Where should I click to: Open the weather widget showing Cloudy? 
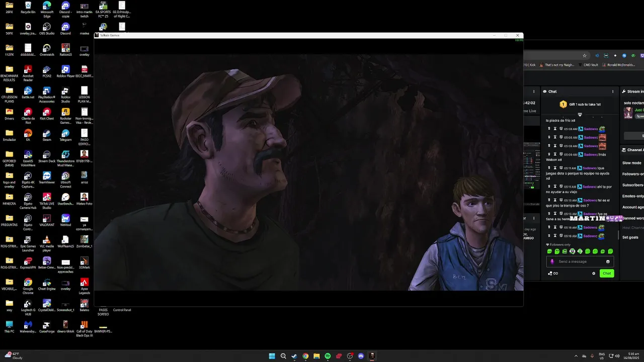(x=13, y=356)
